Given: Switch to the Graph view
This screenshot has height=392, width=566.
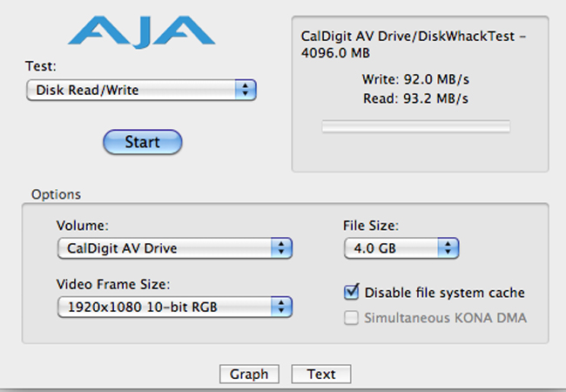Looking at the screenshot, I should coord(249,374).
